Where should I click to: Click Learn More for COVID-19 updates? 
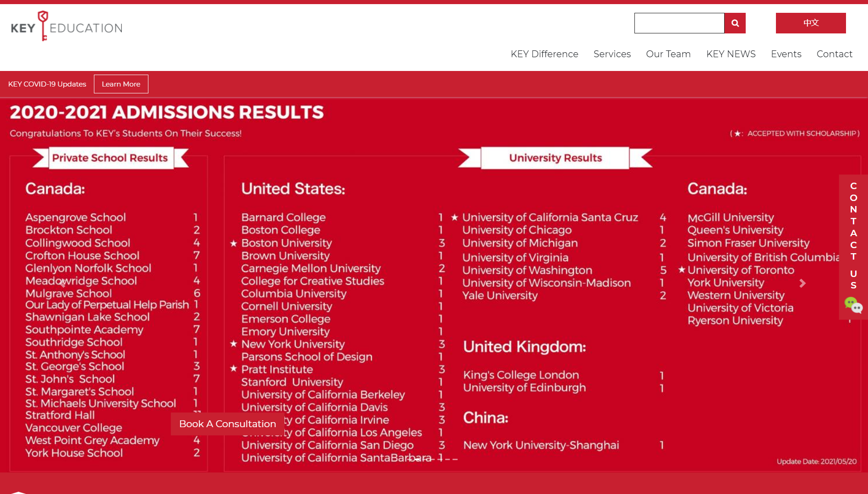121,84
